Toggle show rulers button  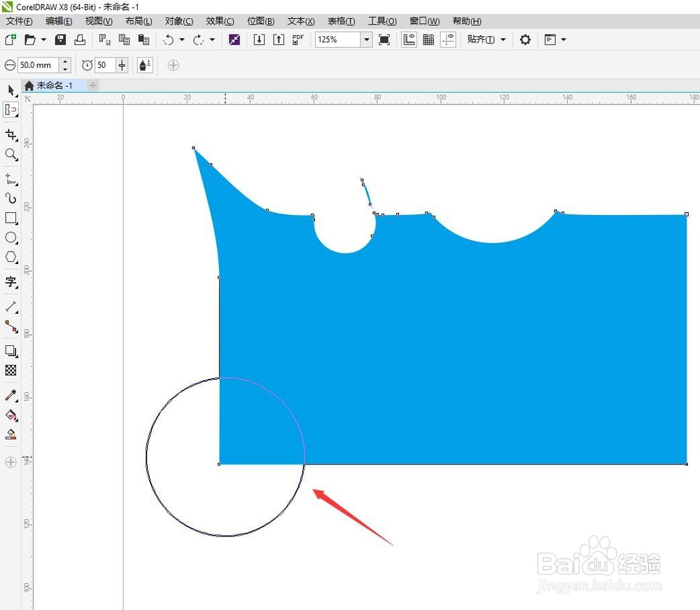[x=409, y=40]
